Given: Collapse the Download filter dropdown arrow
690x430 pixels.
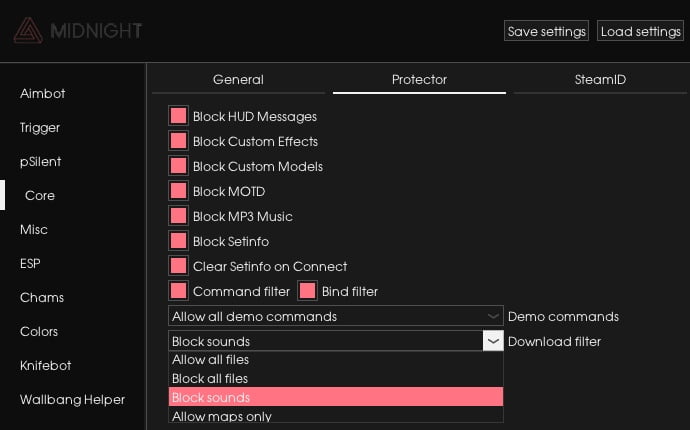Looking at the screenshot, I should [493, 341].
